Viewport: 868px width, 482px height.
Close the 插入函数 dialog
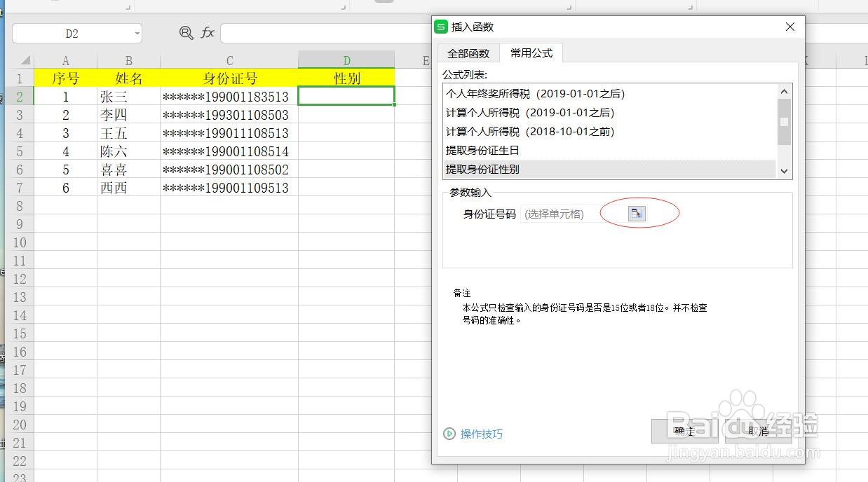(790, 27)
